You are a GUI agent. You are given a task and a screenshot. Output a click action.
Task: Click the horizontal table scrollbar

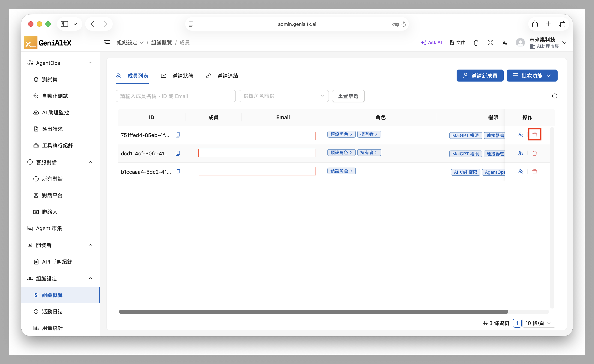click(313, 312)
